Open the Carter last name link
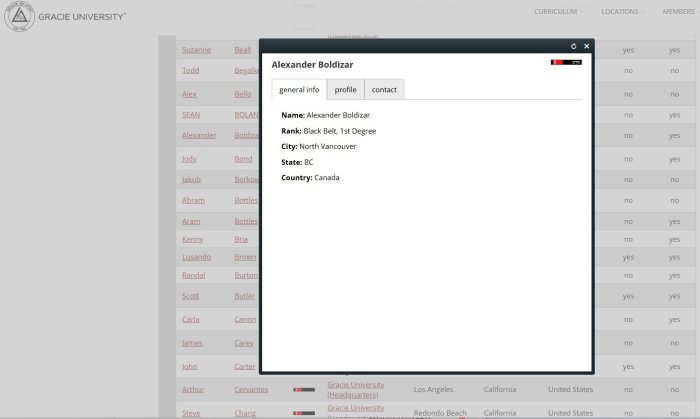 pos(245,366)
